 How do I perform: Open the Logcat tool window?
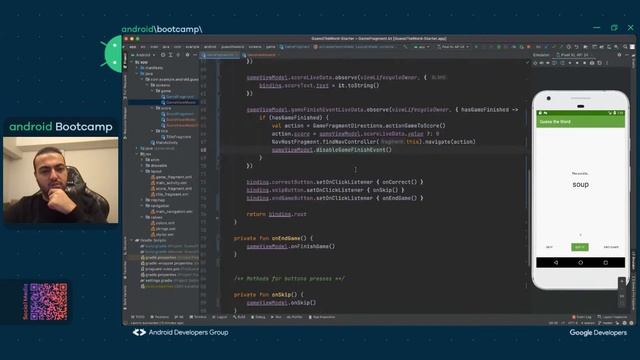(220, 317)
